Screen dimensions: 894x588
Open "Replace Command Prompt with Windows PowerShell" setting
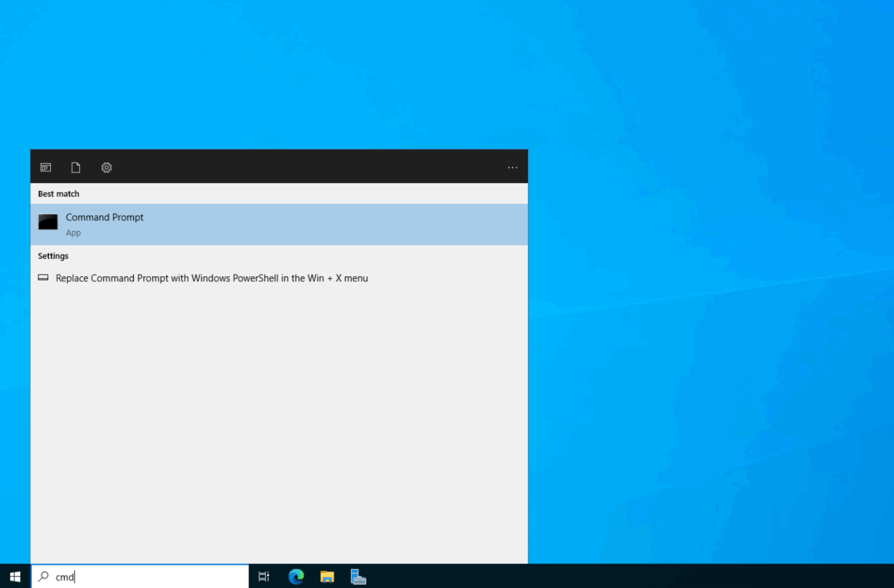pyautogui.click(x=212, y=278)
